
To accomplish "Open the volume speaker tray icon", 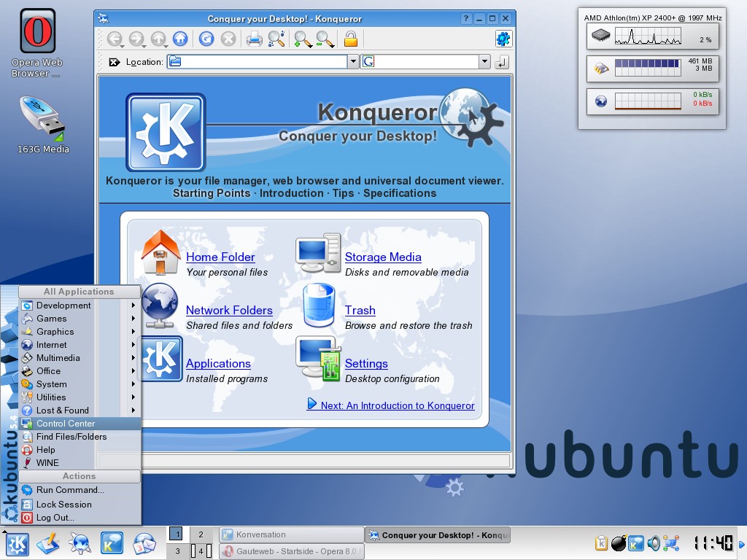I will pyautogui.click(x=654, y=542).
